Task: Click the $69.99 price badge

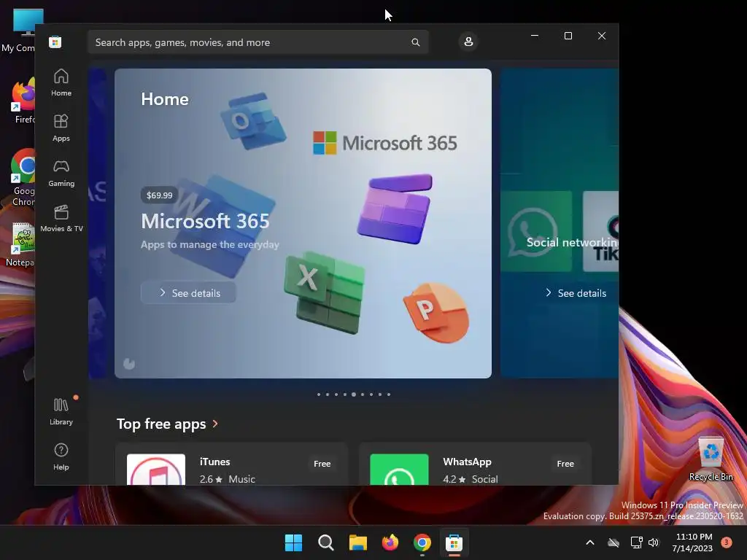Action: pos(159,195)
